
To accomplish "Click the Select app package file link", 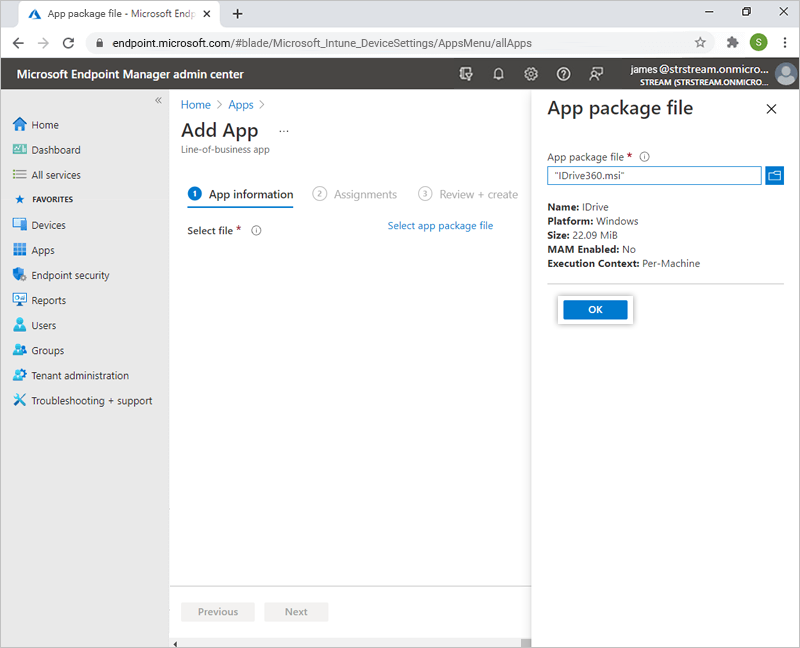I will click(440, 226).
